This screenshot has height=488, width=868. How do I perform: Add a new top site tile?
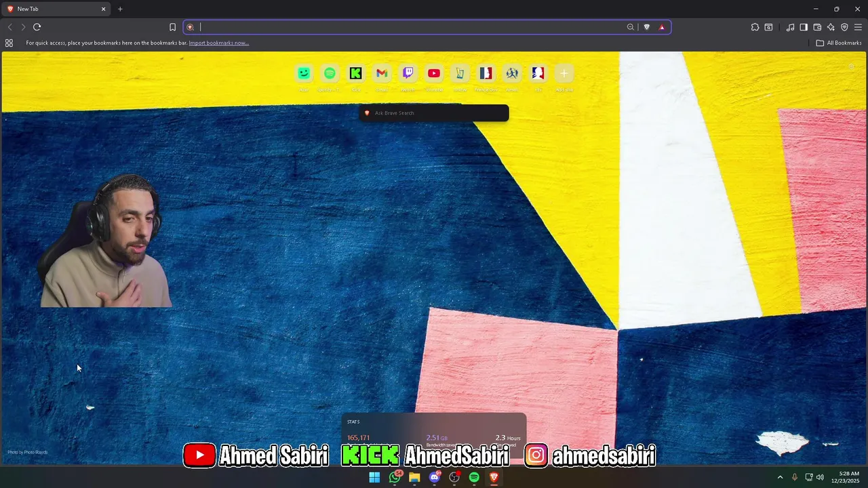click(564, 73)
